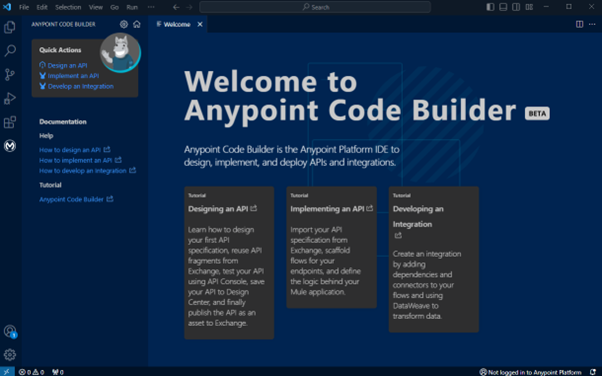Close the Welcome tab
Screen dimensions: 602x376
click(x=200, y=24)
